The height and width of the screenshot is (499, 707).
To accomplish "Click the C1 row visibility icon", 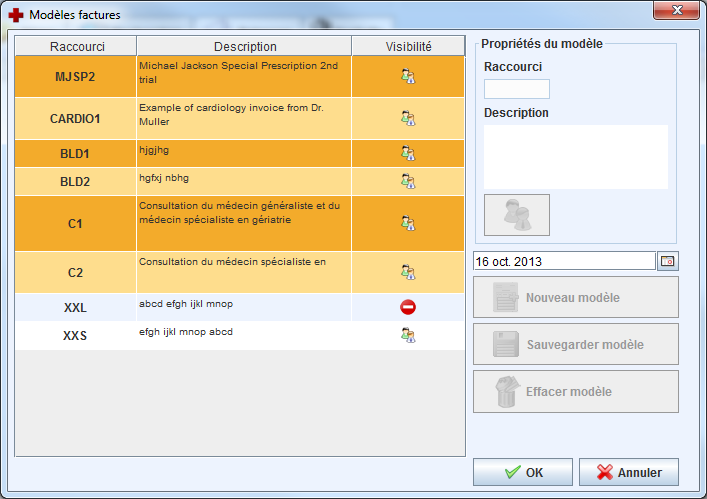I will pos(408,223).
